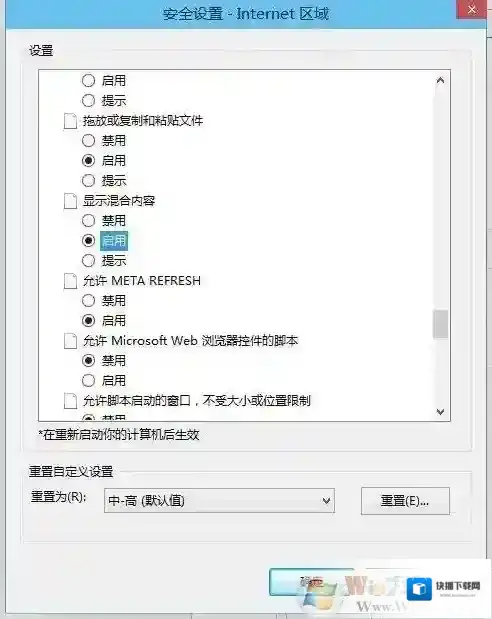The height and width of the screenshot is (619, 492).
Task: Click the 确定 button
Action: pyautogui.click(x=312, y=582)
